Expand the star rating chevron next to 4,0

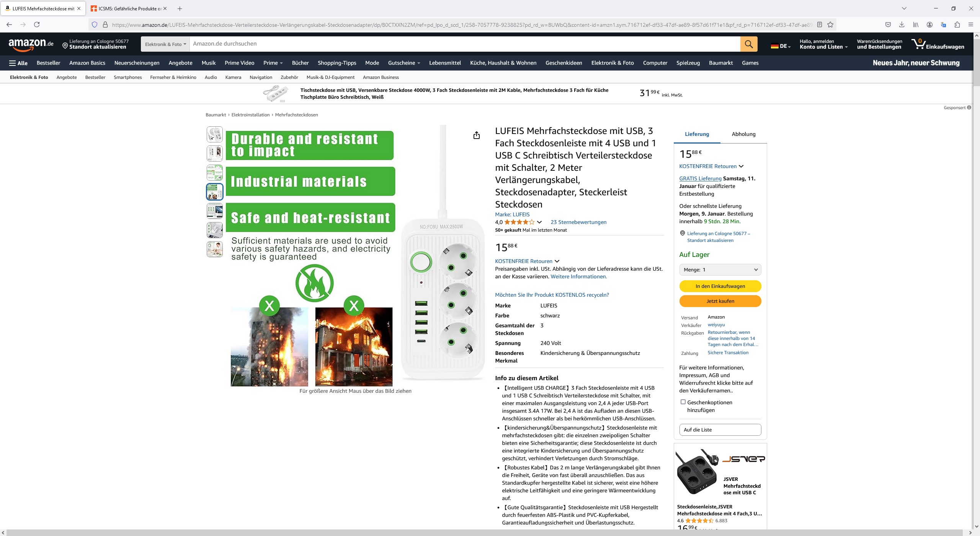pyautogui.click(x=539, y=222)
